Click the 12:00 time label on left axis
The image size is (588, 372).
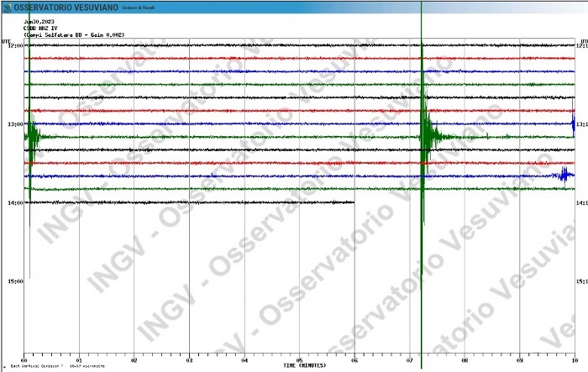click(x=15, y=45)
